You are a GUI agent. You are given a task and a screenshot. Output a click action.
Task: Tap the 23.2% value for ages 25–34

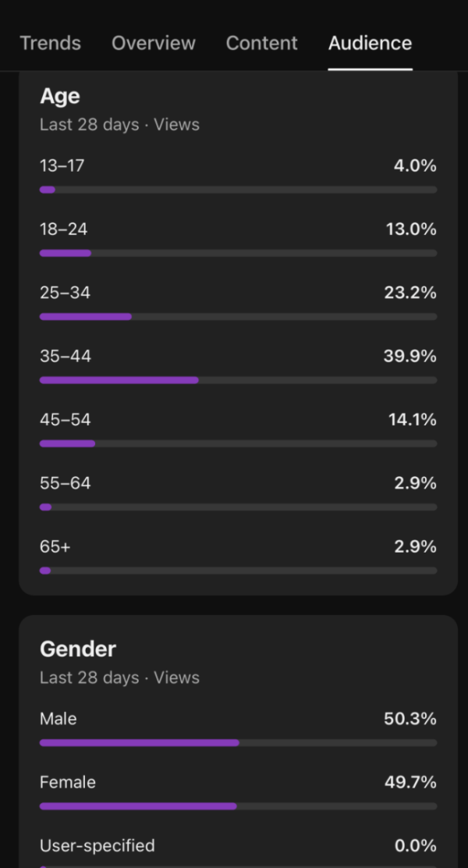409,293
